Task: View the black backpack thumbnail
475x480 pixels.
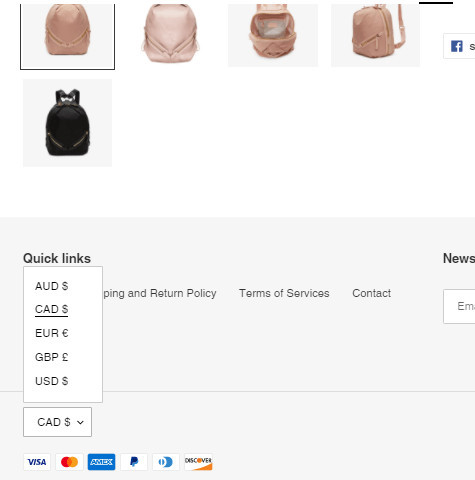Action: (67, 123)
